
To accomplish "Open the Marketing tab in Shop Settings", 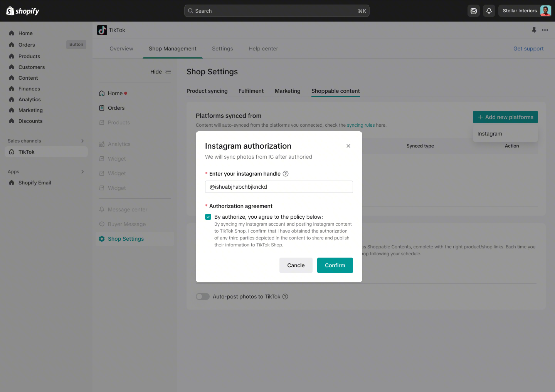I will [288, 91].
